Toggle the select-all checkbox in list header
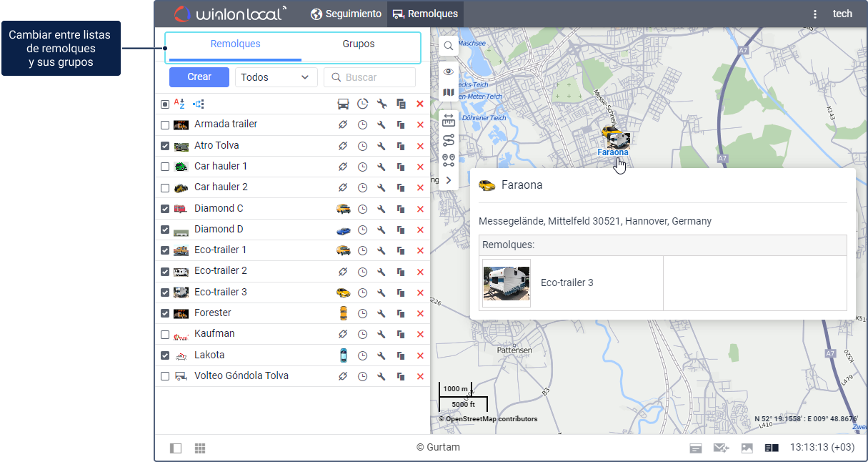868x462 pixels. pos(165,104)
